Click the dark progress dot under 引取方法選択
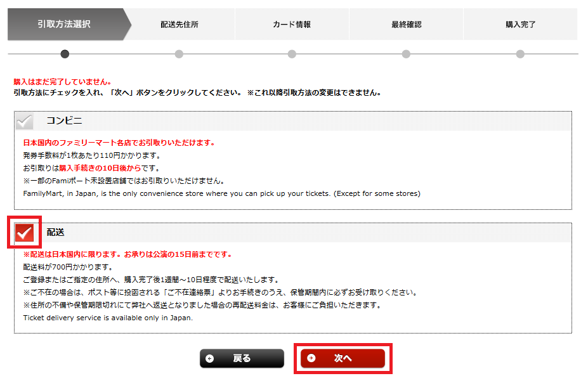The height and width of the screenshot is (383, 588). 65,54
